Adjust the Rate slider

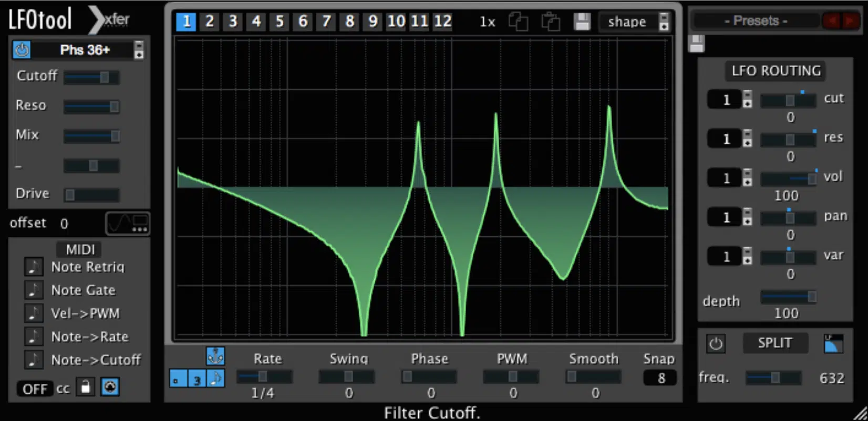point(264,377)
